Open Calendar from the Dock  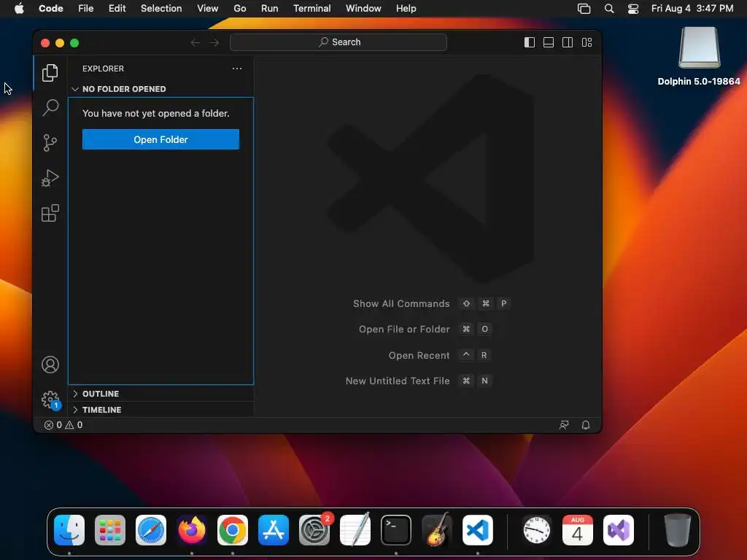pos(578,530)
